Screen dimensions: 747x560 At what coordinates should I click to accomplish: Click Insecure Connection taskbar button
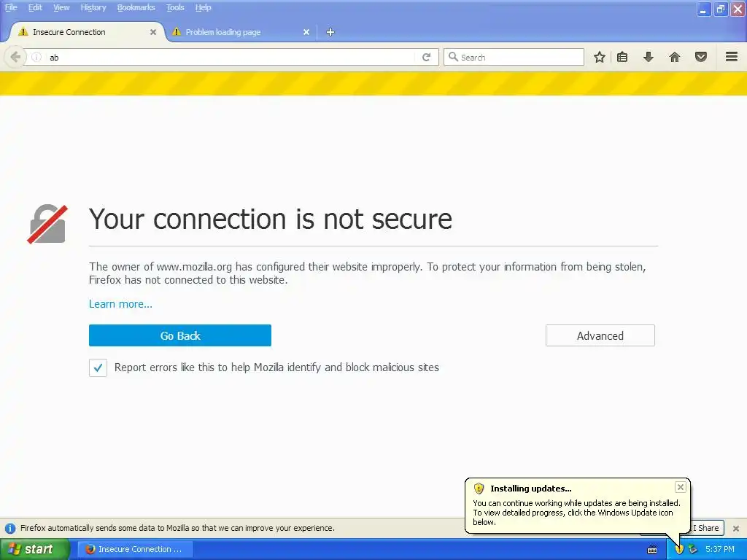pos(135,549)
